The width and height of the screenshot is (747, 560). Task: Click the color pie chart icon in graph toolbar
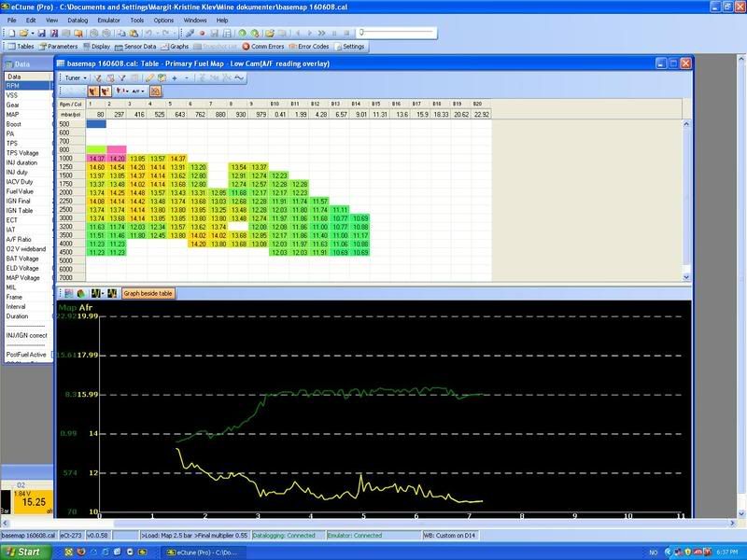[x=81, y=294]
